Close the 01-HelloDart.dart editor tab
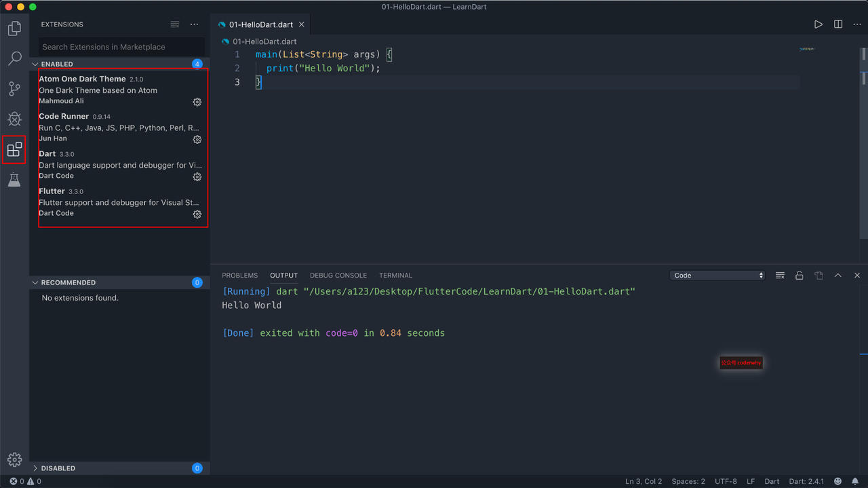The width and height of the screenshot is (868, 488). 302,24
